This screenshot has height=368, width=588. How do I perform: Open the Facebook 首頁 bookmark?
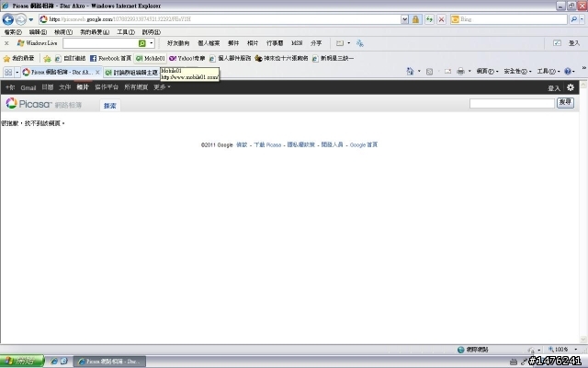point(110,58)
